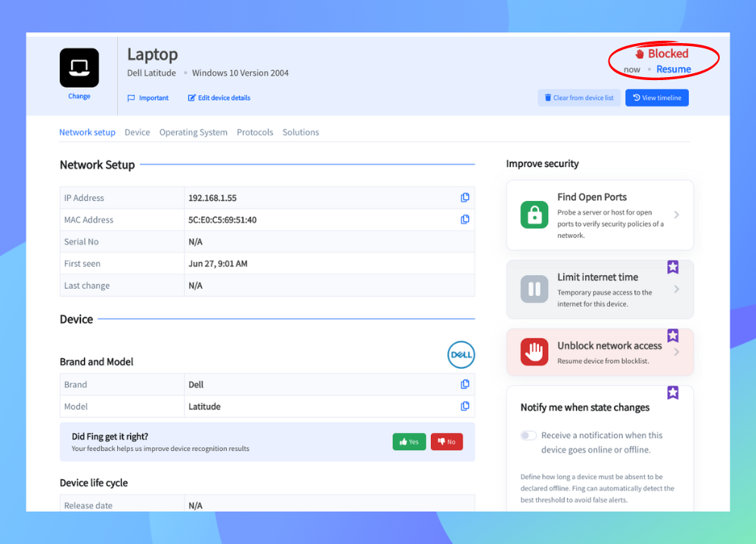This screenshot has height=544, width=756.
Task: Click the red hand Unblock network access icon
Action: point(534,352)
